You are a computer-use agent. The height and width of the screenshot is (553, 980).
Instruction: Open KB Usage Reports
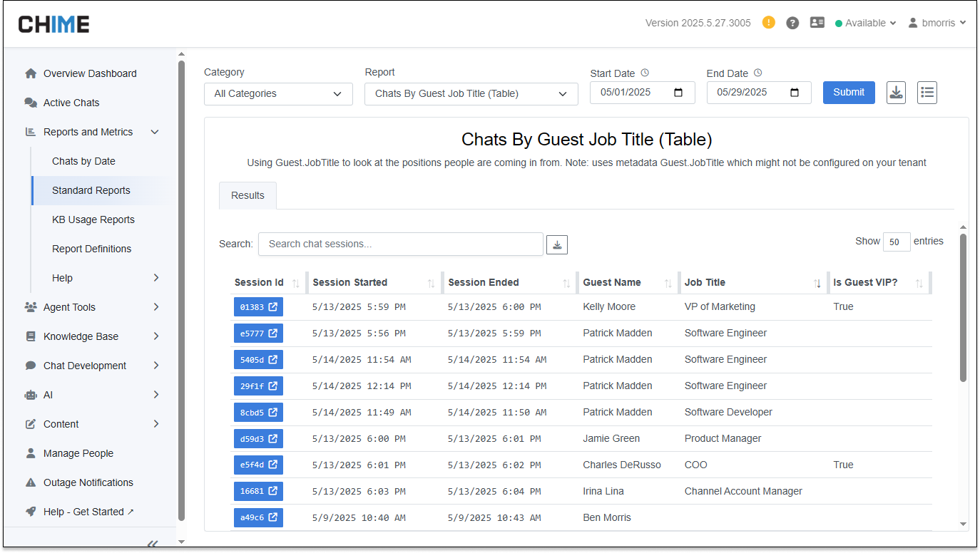tap(93, 219)
